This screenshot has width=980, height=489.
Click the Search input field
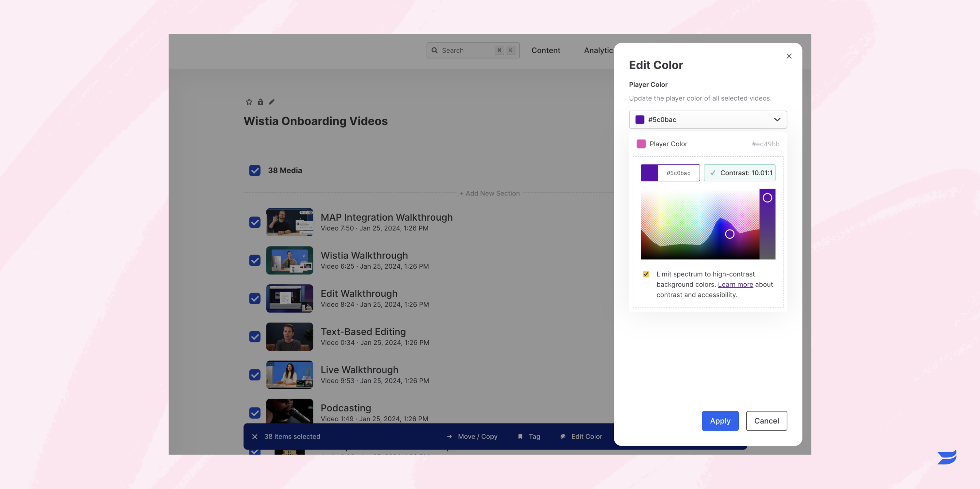(x=473, y=50)
